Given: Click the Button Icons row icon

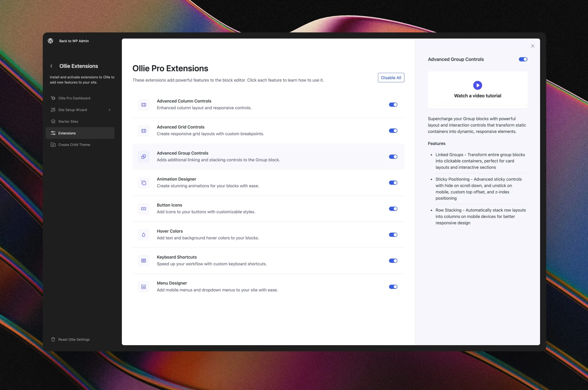Looking at the screenshot, I should point(144,209).
